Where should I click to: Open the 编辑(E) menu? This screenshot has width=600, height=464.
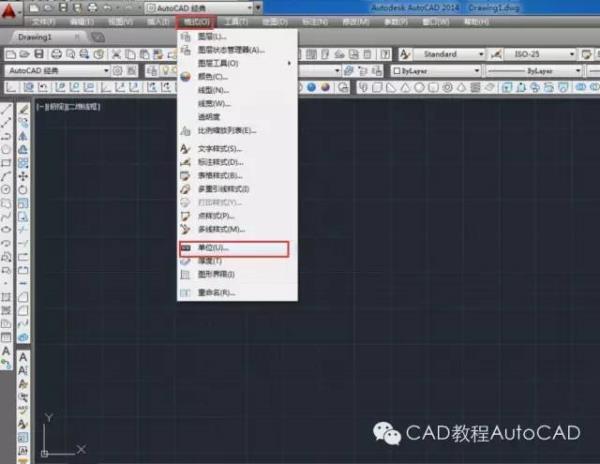coord(82,22)
